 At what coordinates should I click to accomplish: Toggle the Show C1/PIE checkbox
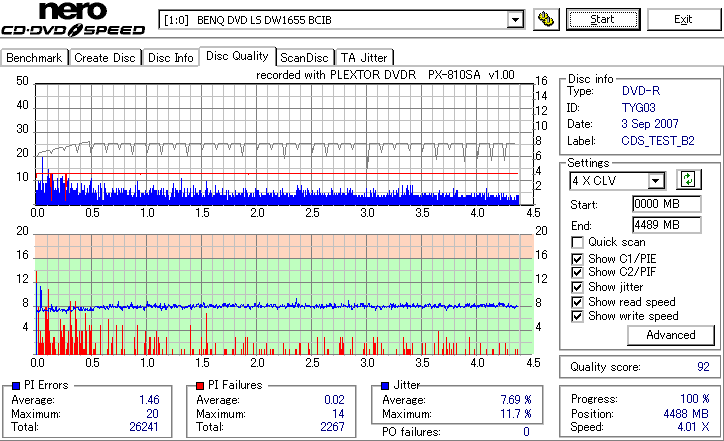pos(577,259)
